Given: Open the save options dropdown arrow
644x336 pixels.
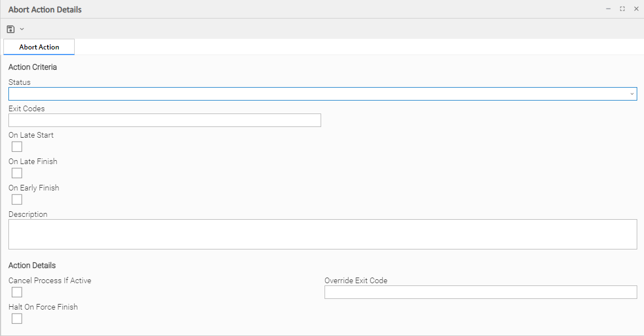Looking at the screenshot, I should click(x=22, y=29).
